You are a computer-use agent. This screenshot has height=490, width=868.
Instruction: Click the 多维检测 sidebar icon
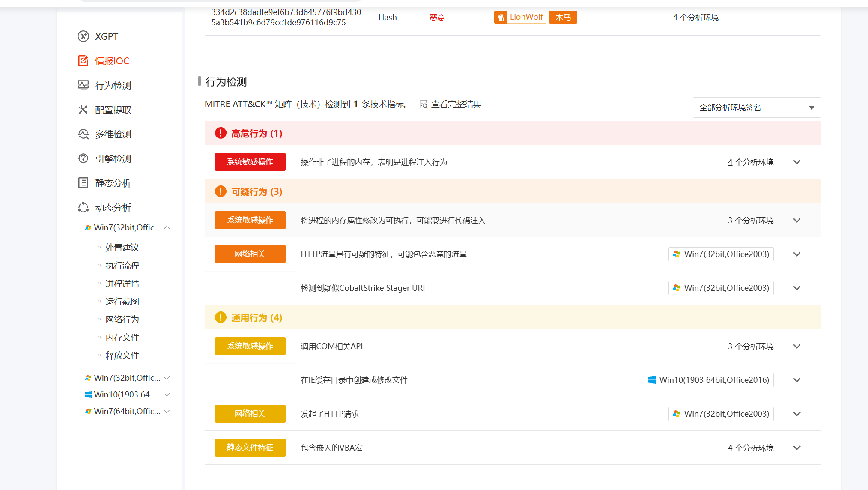(83, 134)
